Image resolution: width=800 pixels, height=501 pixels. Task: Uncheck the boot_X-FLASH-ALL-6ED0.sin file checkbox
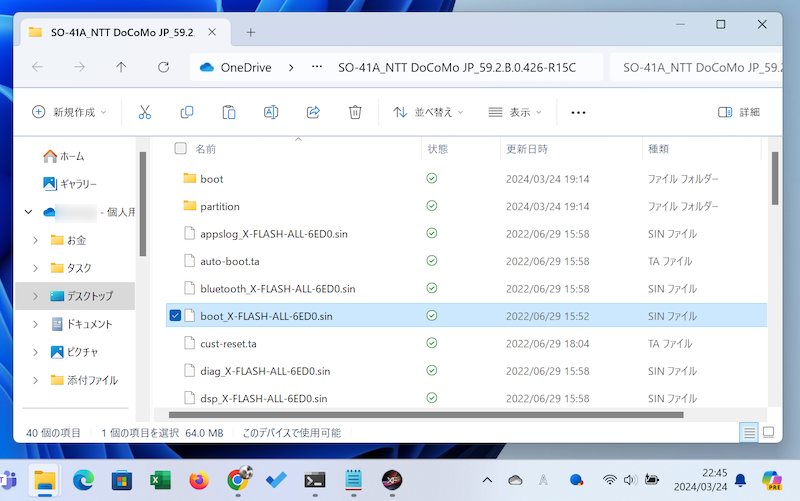[176, 316]
